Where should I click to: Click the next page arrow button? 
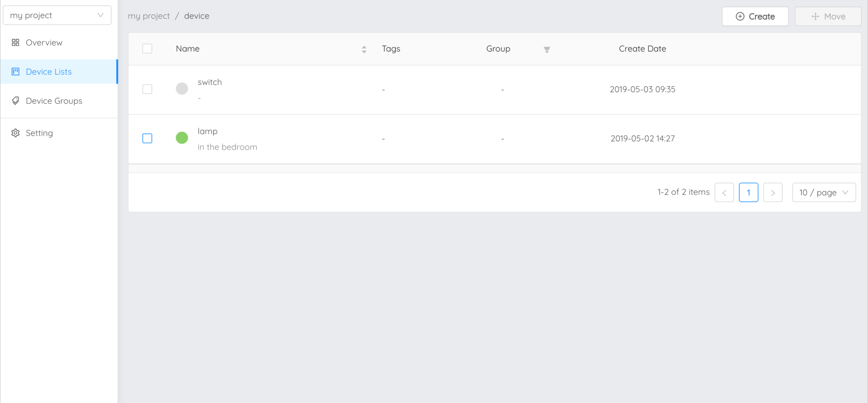(773, 192)
